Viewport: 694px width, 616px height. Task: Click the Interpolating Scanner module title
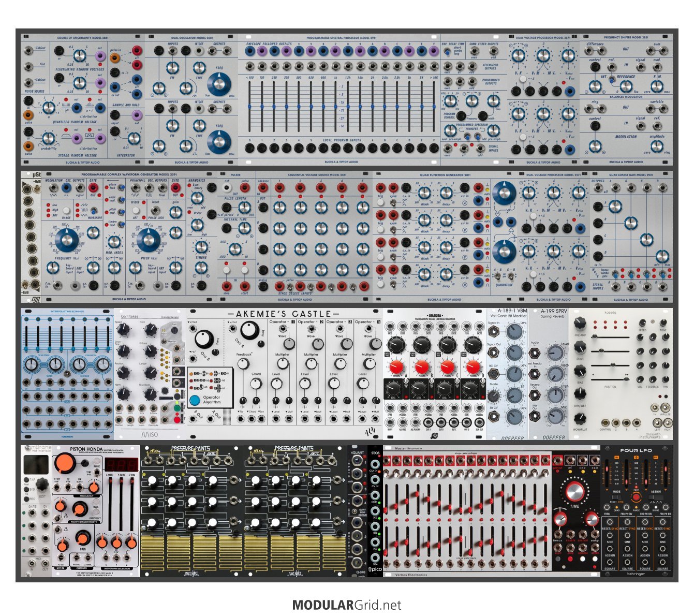(x=67, y=312)
